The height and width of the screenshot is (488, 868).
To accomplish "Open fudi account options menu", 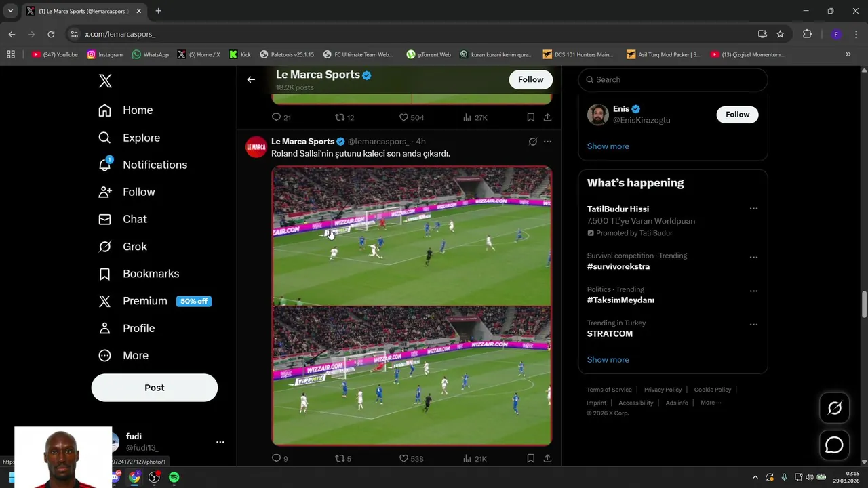I will point(220,442).
